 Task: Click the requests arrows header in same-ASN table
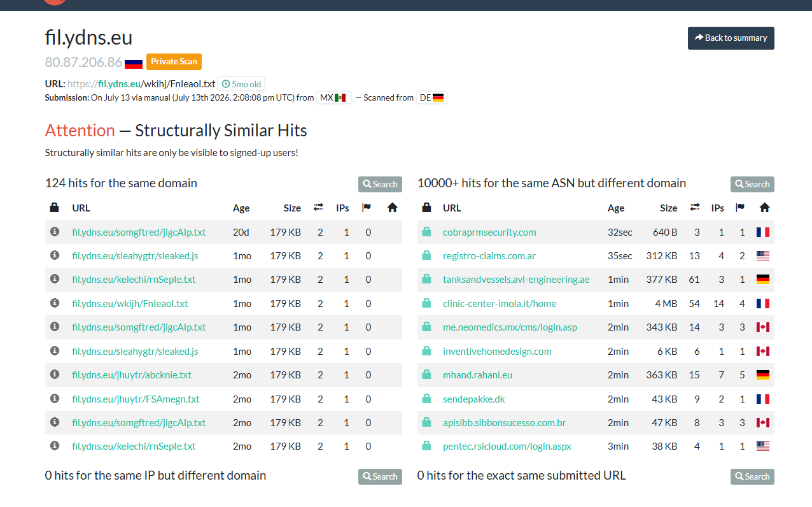(695, 208)
